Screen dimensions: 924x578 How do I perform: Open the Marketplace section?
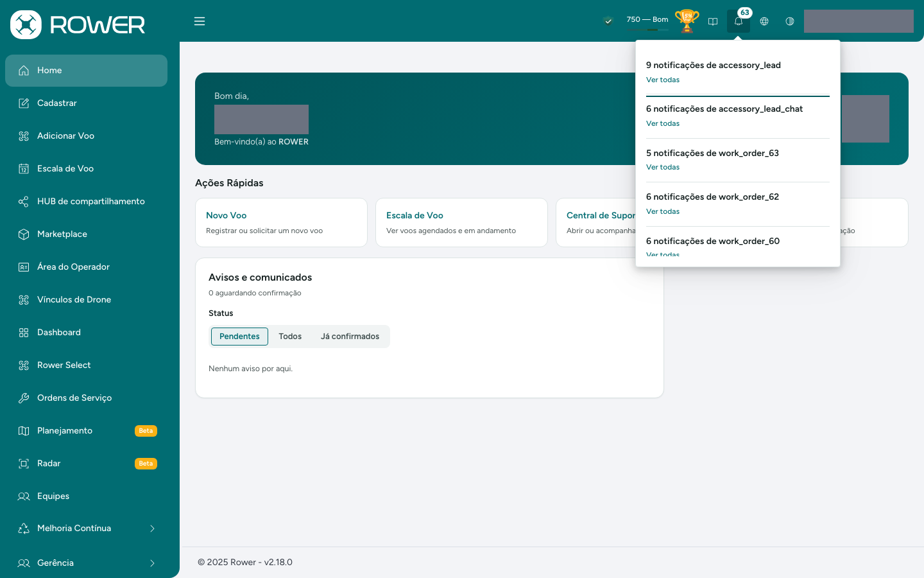(x=86, y=234)
